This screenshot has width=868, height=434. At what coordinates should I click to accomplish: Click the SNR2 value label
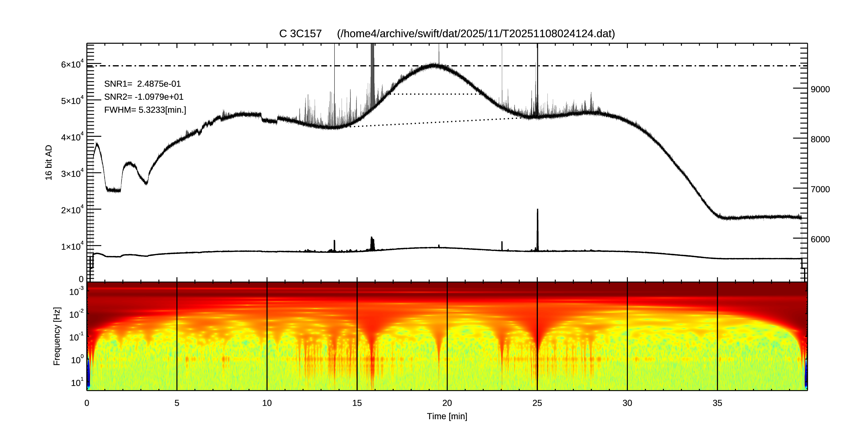coord(144,97)
